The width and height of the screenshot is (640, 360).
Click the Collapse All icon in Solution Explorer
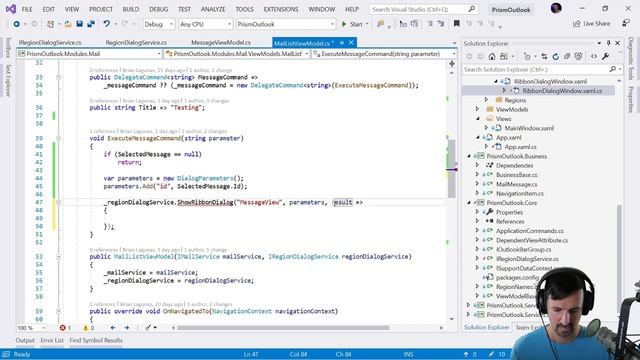tap(567, 56)
